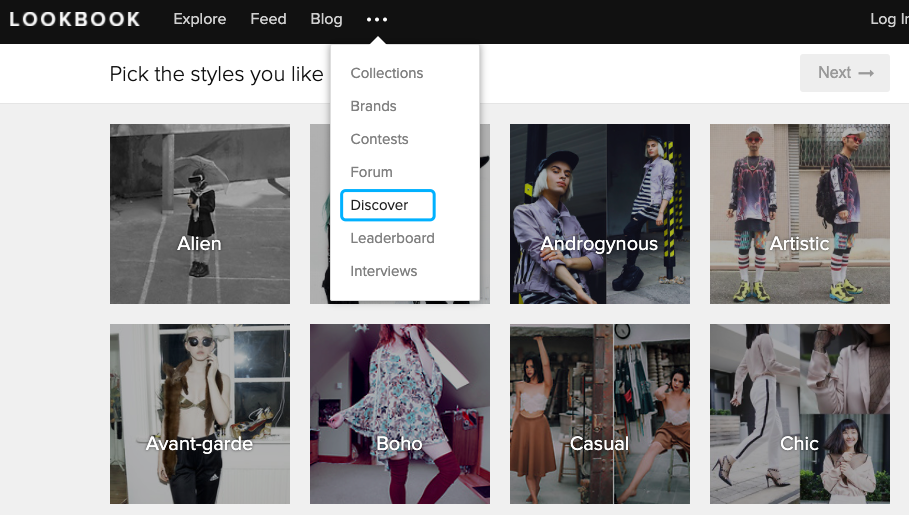Go to Forum from the dropdown

[371, 172]
